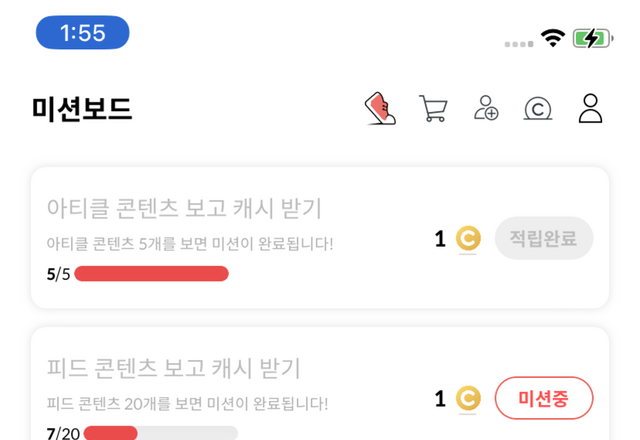Click the feed mission progress bar
This screenshot has width=640, height=440.
(160, 433)
